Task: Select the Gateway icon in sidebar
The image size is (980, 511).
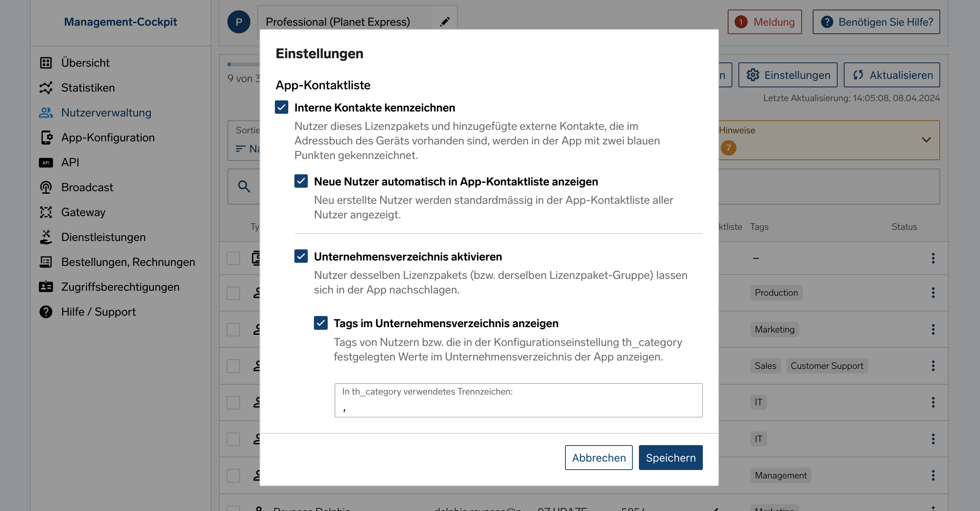Action: (x=46, y=212)
